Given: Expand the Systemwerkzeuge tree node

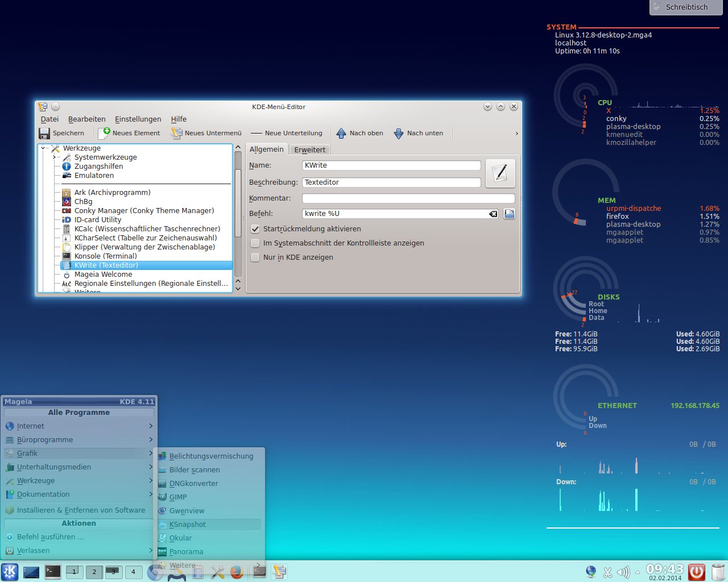Looking at the screenshot, I should click(54, 157).
